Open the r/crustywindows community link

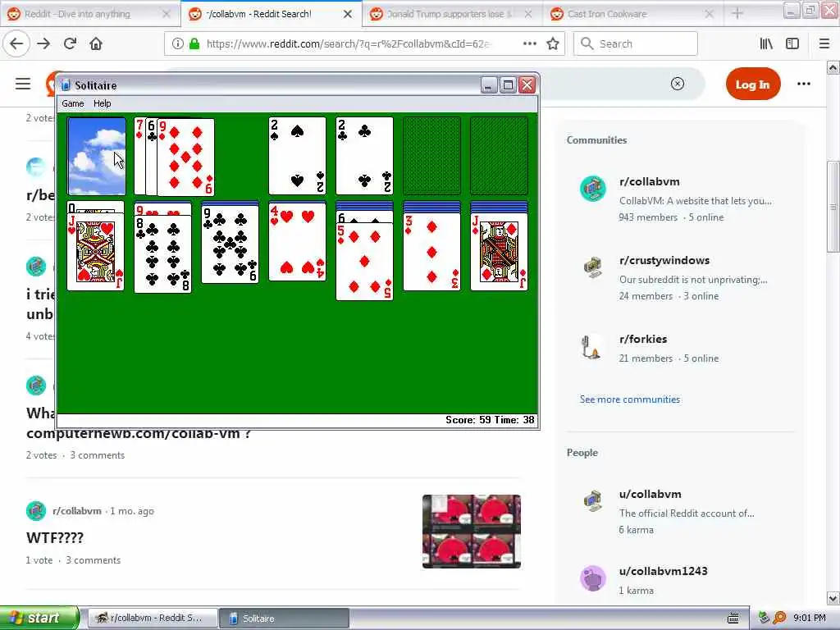coord(664,260)
